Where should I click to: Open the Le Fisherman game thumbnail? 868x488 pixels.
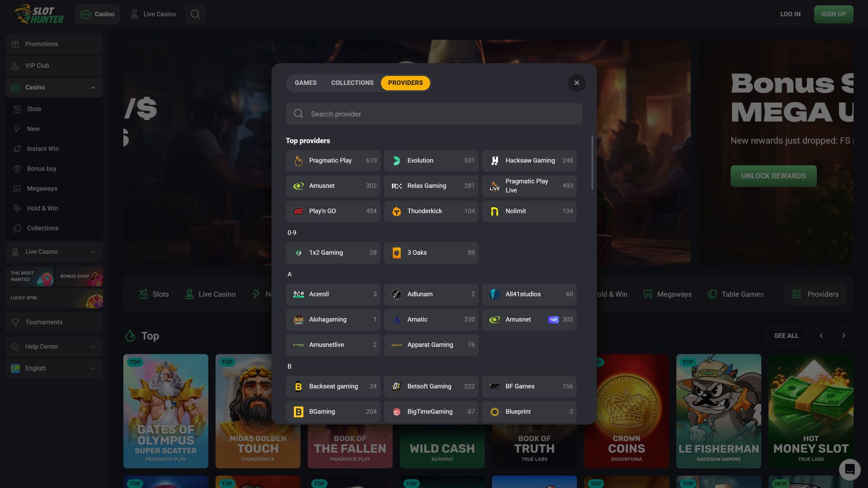(718, 411)
